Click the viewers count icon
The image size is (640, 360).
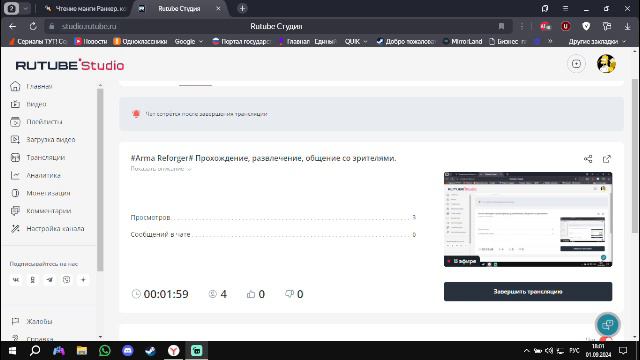(213, 294)
